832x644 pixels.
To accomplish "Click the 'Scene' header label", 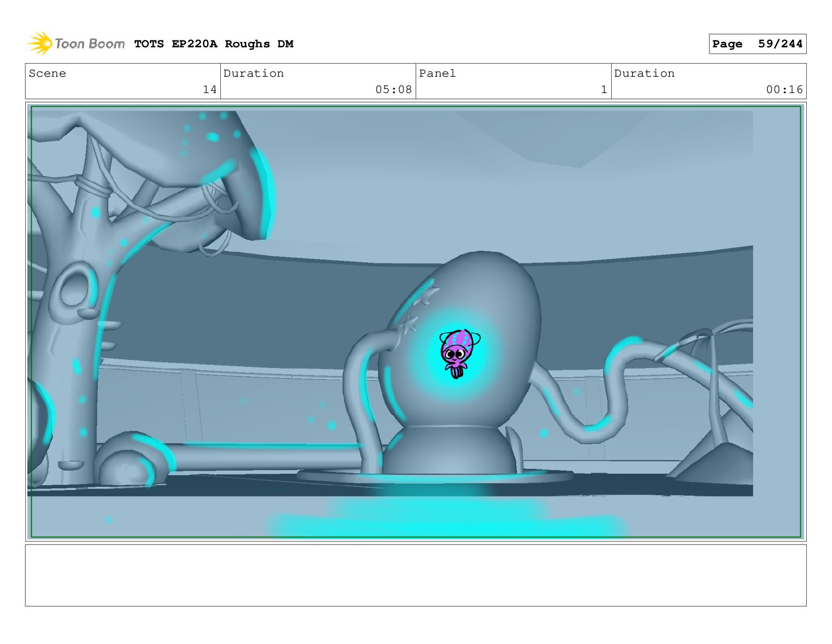I will click(x=47, y=74).
